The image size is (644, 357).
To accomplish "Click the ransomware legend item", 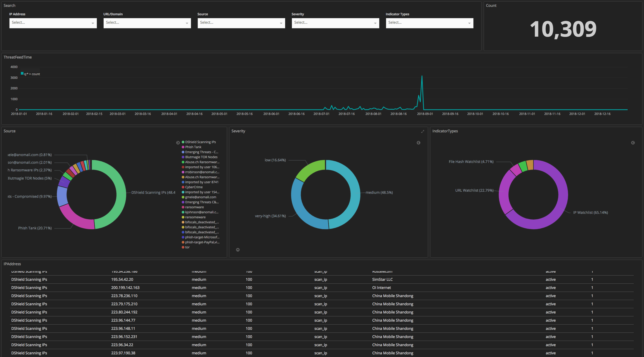I will (x=194, y=207).
